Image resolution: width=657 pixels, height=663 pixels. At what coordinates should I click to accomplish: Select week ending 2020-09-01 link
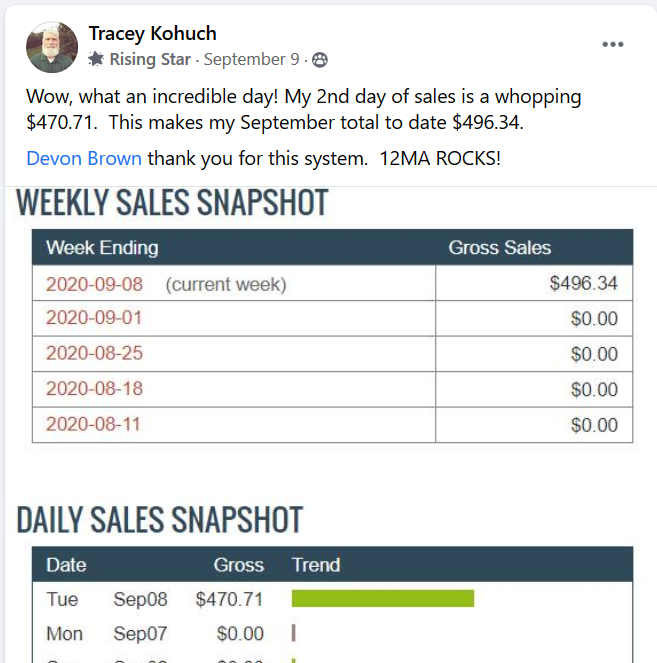94,318
